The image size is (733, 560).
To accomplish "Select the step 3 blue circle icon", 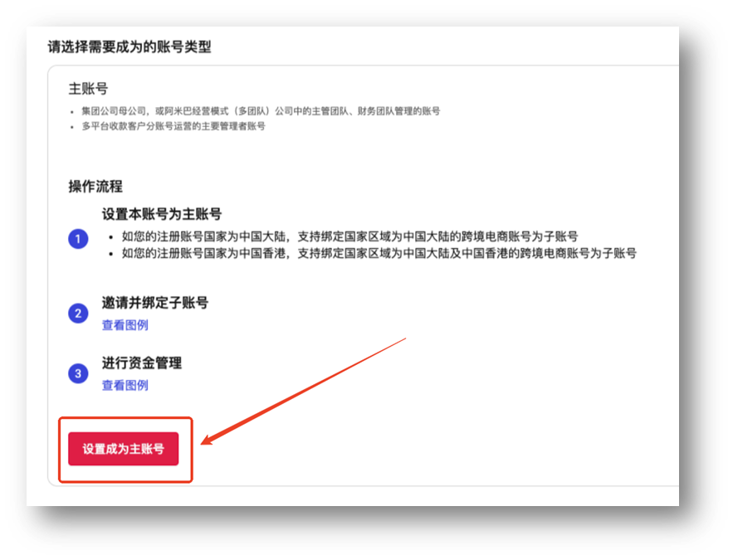I will pyautogui.click(x=78, y=373).
